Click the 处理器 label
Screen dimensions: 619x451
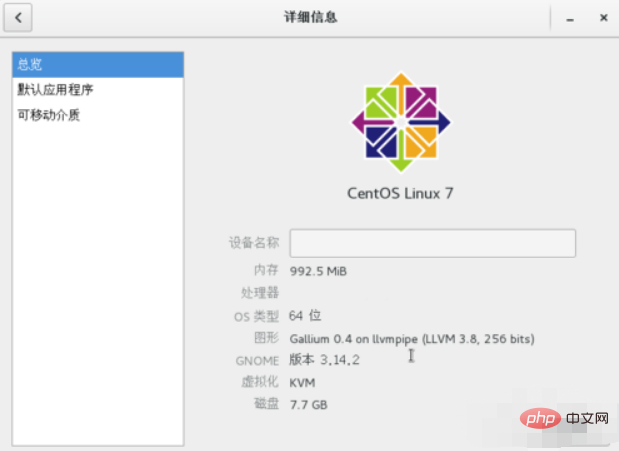pyautogui.click(x=260, y=293)
